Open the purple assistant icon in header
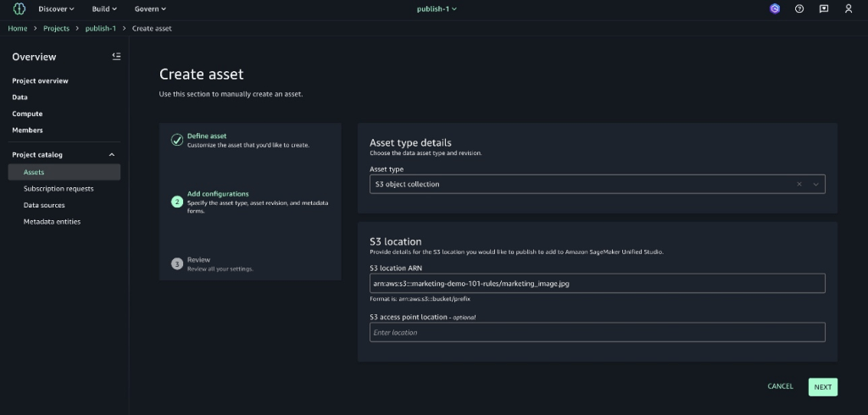The width and height of the screenshot is (868, 415). (774, 8)
